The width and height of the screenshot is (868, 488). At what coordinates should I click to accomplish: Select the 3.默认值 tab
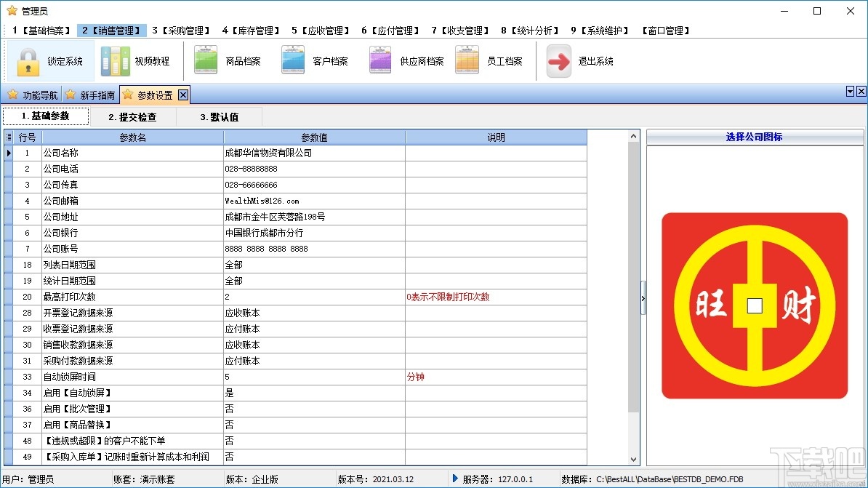[x=220, y=117]
